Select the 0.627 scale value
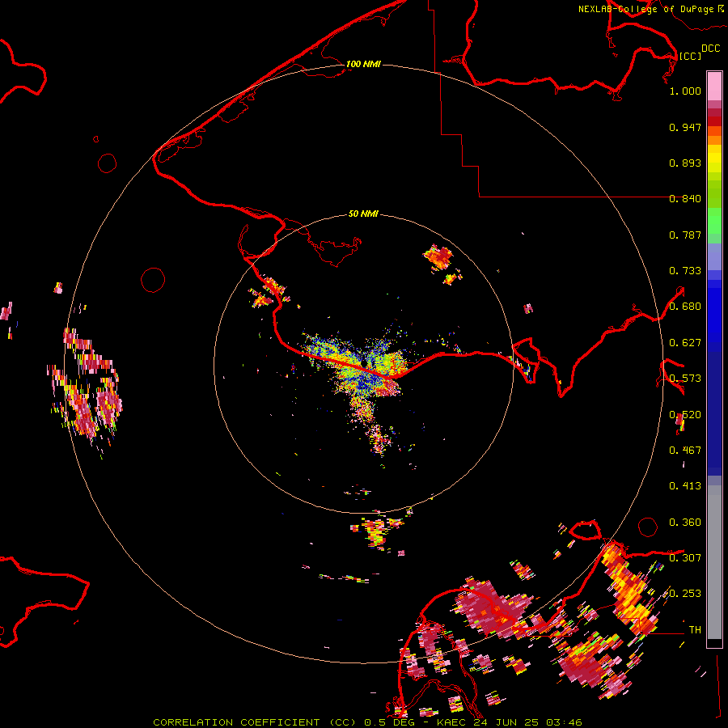Viewport: 728px width, 728px height. tap(685, 343)
